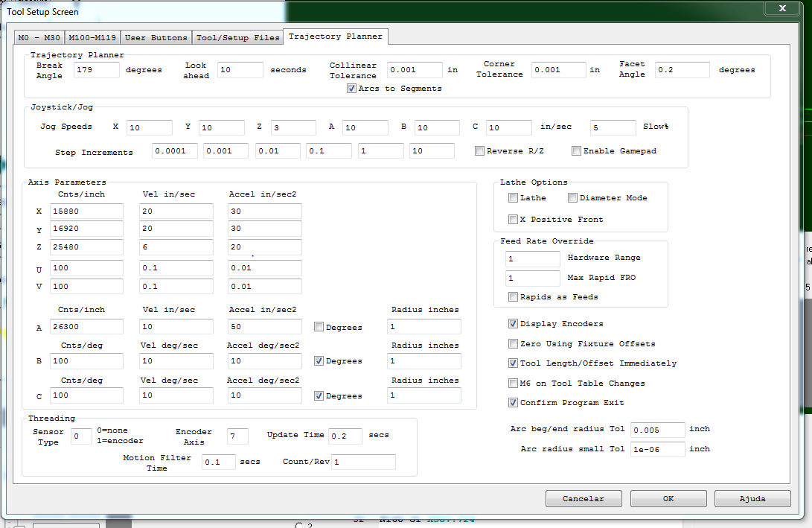812x528 pixels.
Task: Enable Diameter Mode checkbox
Action: [573, 198]
